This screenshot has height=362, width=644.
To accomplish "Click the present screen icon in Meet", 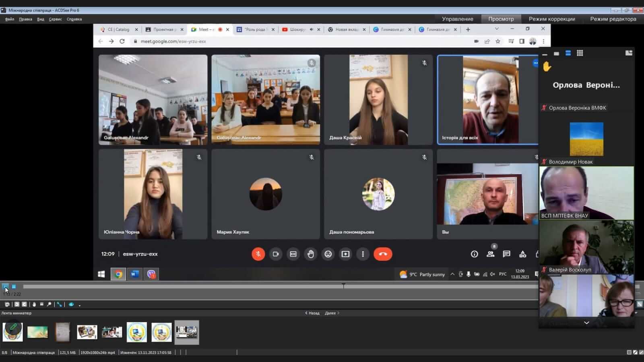I will (345, 254).
